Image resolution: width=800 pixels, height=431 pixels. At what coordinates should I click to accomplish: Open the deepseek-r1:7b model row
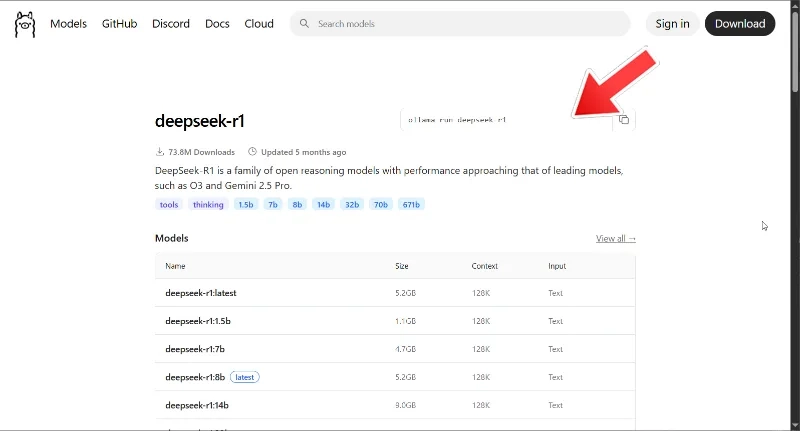[x=395, y=349]
